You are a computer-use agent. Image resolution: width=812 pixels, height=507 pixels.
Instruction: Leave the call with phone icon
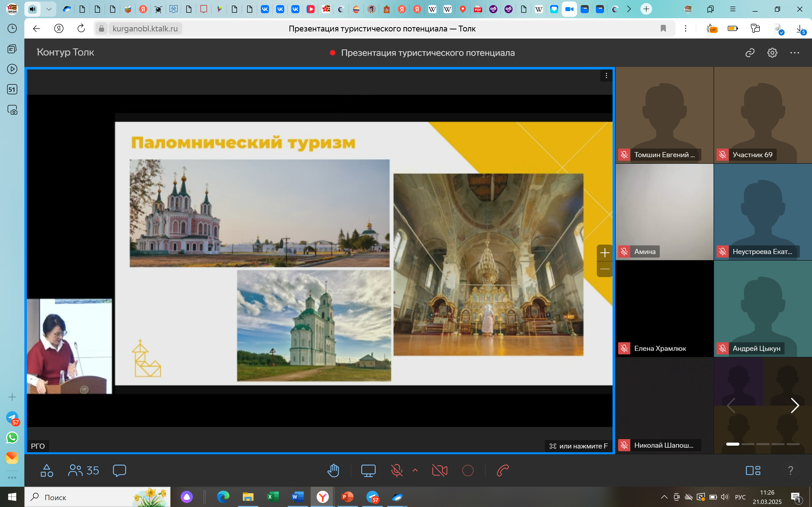503,470
